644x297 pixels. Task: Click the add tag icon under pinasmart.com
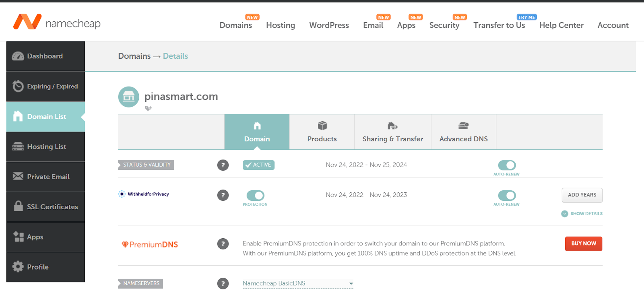pos(149,108)
